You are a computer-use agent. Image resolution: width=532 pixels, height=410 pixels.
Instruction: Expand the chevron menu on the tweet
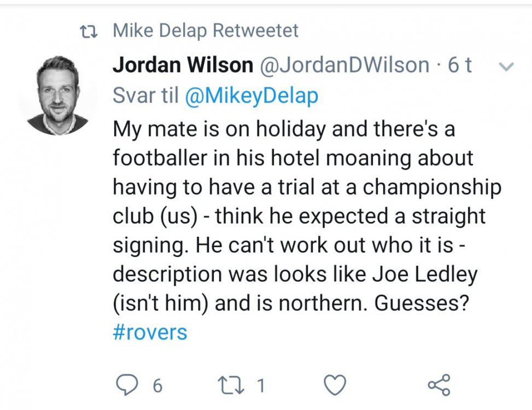[x=507, y=67]
